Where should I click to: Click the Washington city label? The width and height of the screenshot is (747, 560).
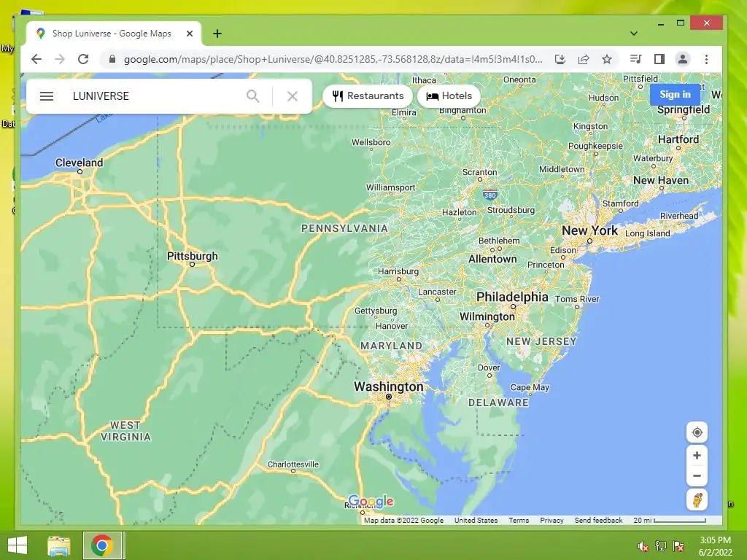tap(388, 386)
